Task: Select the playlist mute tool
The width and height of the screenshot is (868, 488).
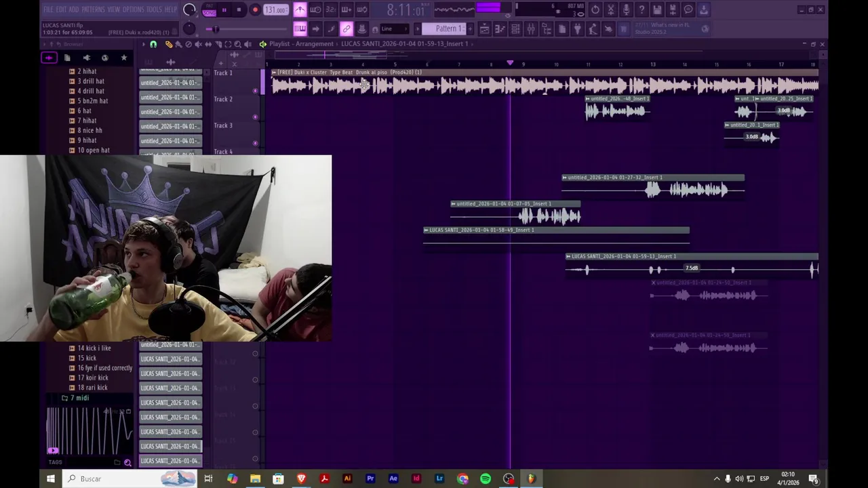Action: tap(198, 44)
